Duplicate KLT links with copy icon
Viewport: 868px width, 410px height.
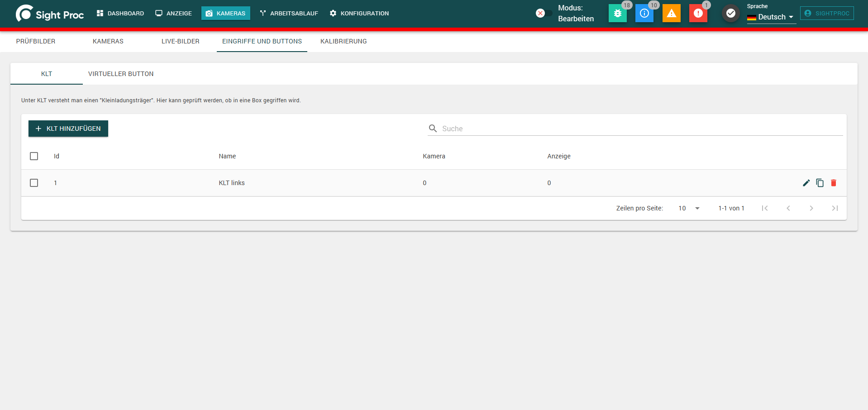(x=820, y=183)
